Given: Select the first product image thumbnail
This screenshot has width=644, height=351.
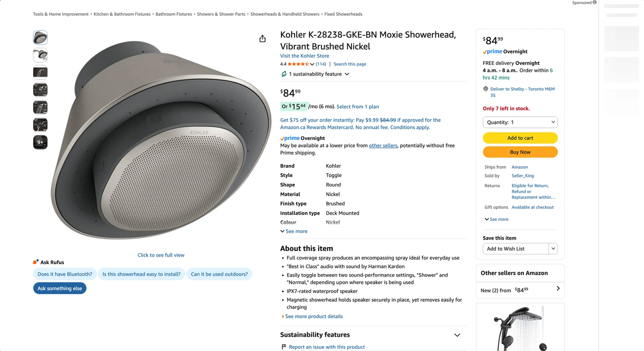Looking at the screenshot, I should (40, 38).
